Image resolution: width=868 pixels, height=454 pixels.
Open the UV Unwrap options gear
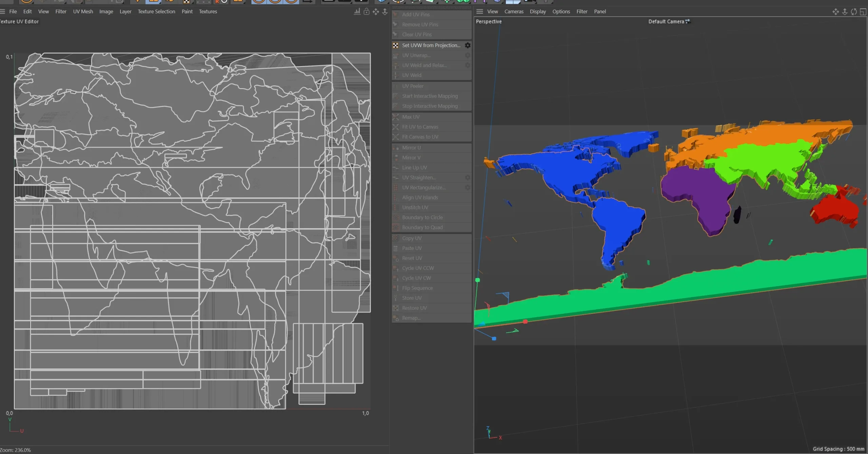point(468,55)
